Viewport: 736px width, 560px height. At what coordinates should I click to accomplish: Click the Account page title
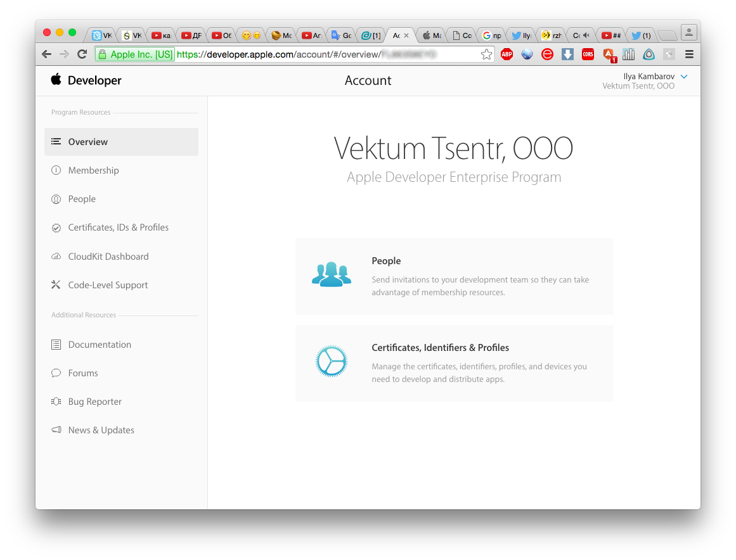tap(368, 80)
